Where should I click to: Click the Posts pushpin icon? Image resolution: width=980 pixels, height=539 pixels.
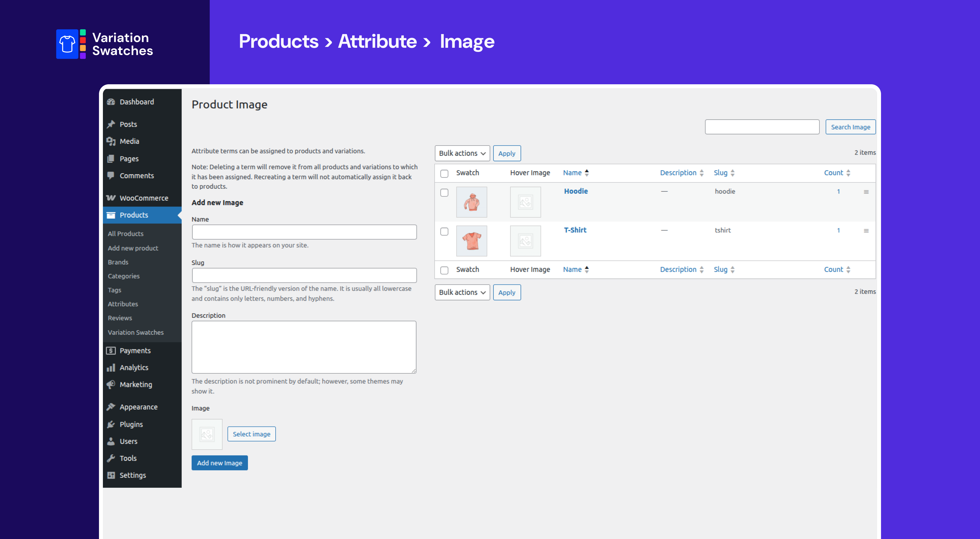click(x=111, y=124)
